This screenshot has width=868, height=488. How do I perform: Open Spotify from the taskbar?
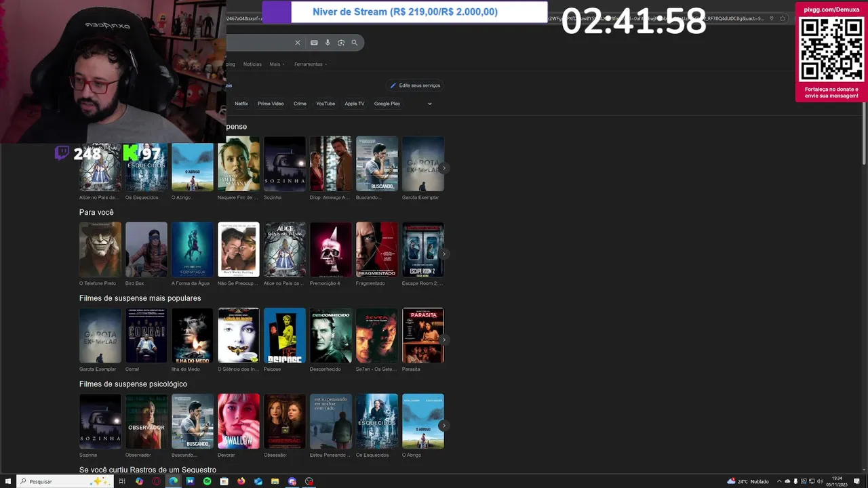[208, 481]
